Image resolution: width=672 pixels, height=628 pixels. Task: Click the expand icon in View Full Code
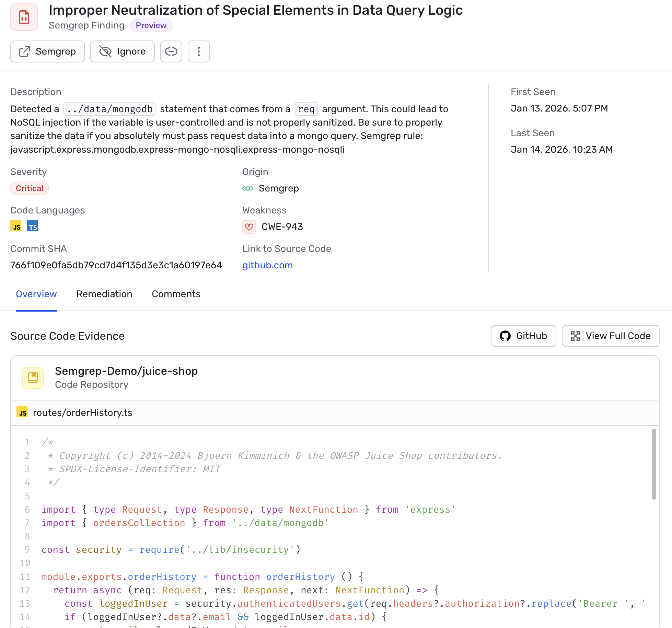pyautogui.click(x=576, y=336)
